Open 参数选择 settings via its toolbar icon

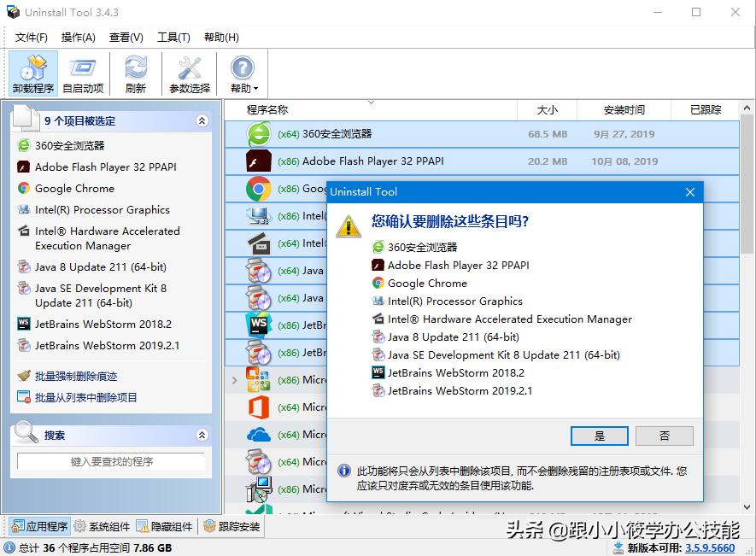pyautogui.click(x=189, y=73)
